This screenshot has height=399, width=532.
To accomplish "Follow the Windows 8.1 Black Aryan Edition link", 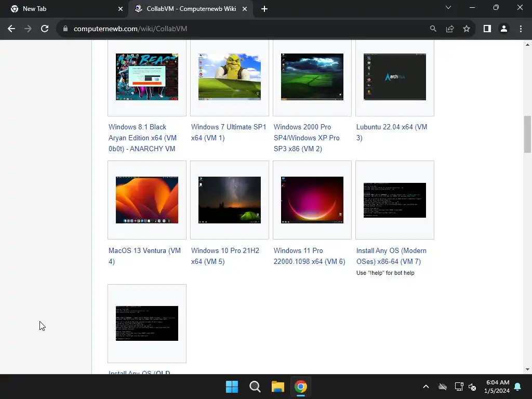I will pos(142,138).
